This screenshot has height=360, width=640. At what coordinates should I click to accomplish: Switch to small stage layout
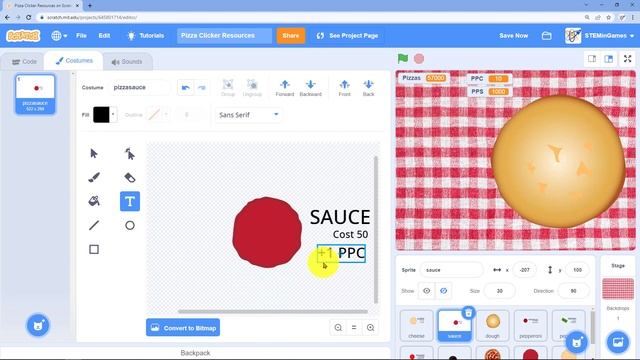click(x=592, y=59)
